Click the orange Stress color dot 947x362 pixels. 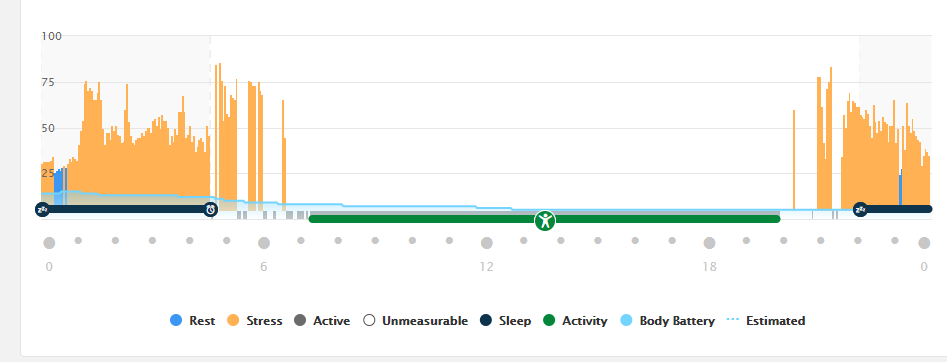tap(233, 321)
